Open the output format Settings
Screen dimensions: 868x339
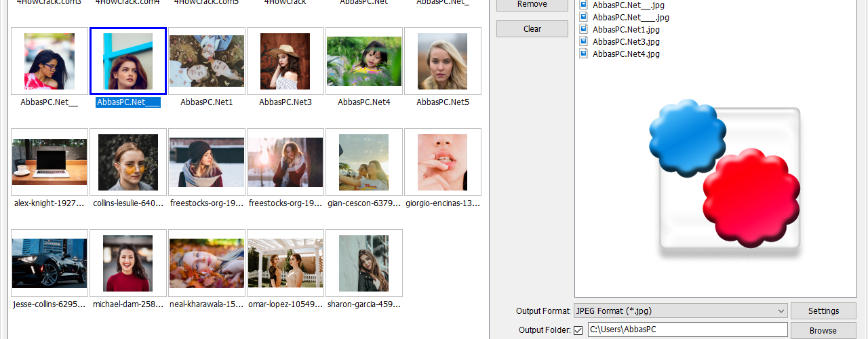point(823,311)
